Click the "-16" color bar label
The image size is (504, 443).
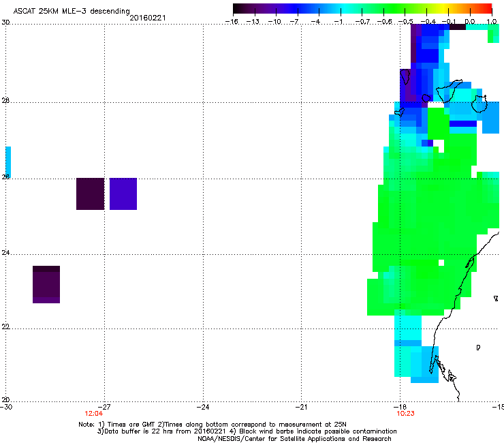tap(232, 22)
